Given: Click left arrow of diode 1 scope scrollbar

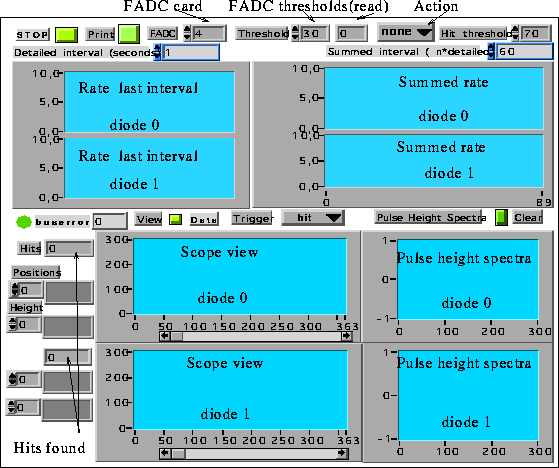Looking at the screenshot, I should click(165, 453).
